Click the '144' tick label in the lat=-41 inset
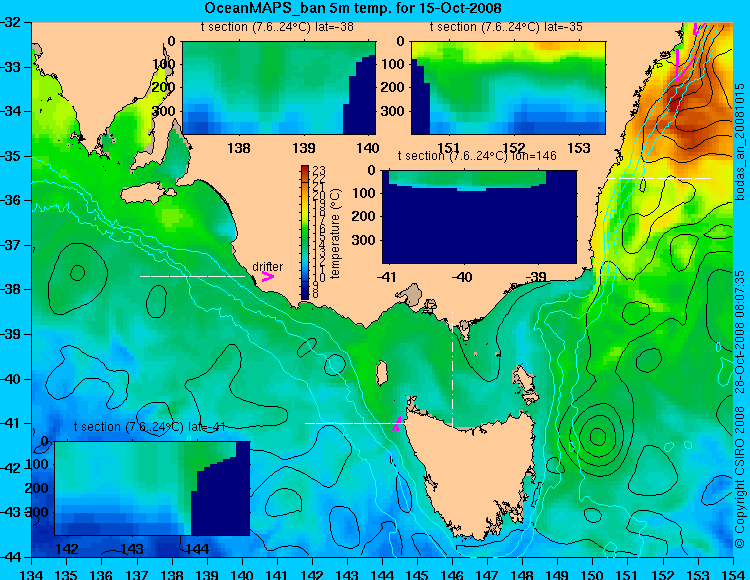The width and height of the screenshot is (750, 580). point(197,548)
